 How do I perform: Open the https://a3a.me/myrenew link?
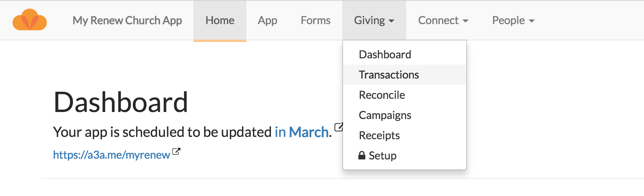(x=111, y=155)
